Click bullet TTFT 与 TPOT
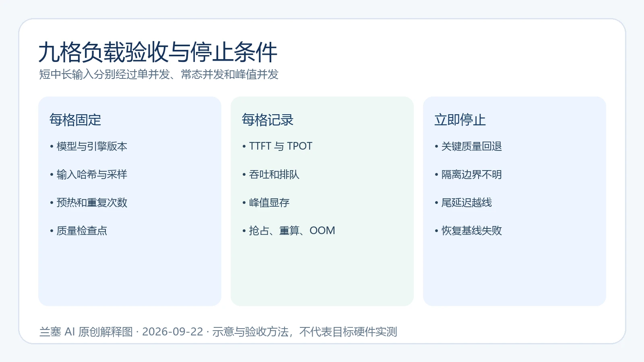The height and width of the screenshot is (362, 644). coord(277,146)
